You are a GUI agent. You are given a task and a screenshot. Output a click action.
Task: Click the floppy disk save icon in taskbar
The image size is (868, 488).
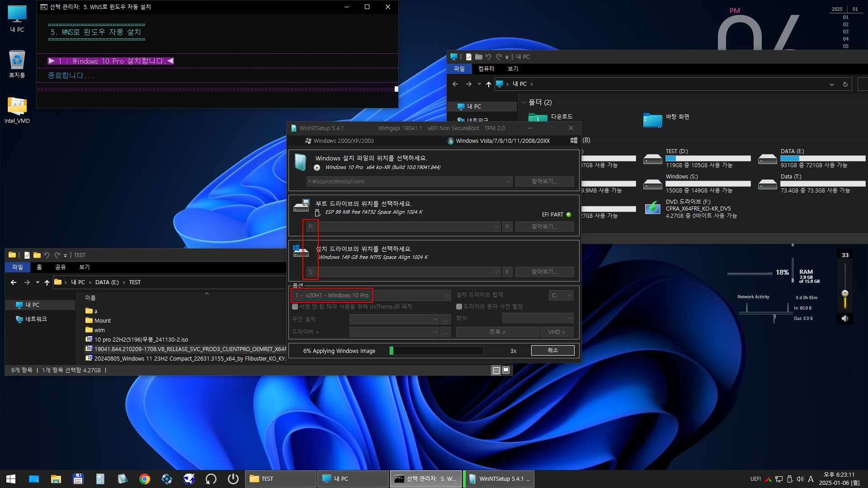pos(78,479)
